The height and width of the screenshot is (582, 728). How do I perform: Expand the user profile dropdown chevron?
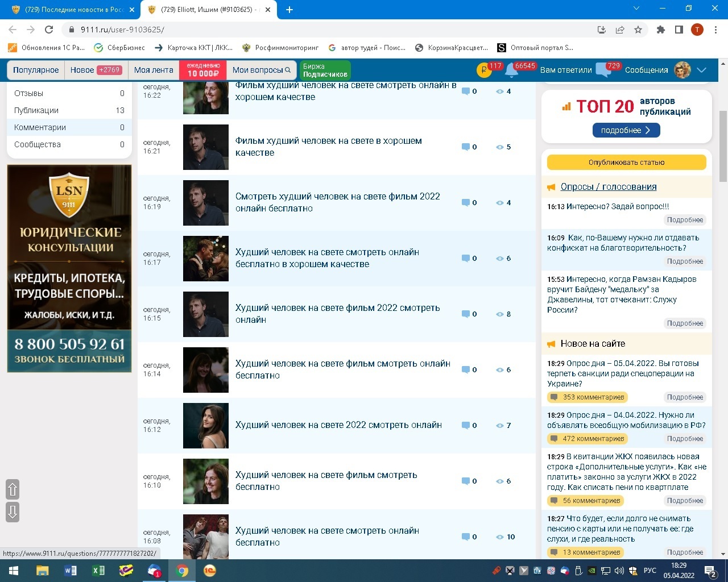pos(702,70)
